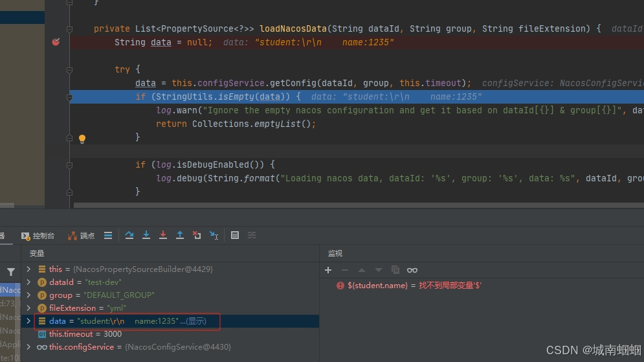Click the 变量 variables panel header
Viewport: 644px width, 362px height.
tap(36, 253)
